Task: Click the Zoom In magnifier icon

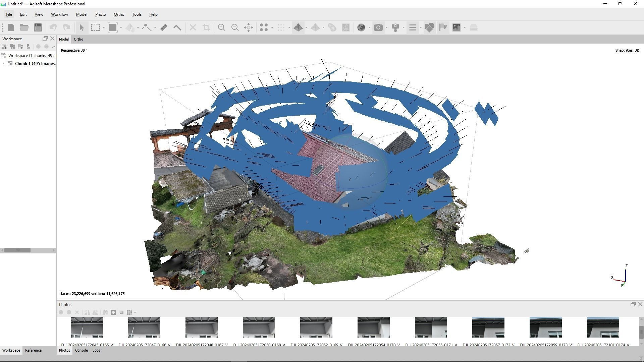Action: tap(221, 27)
